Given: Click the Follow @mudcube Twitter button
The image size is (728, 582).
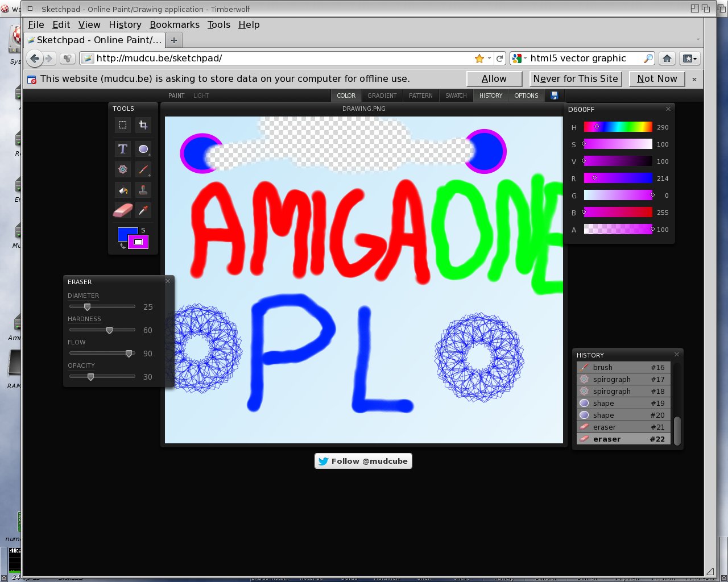Looking at the screenshot, I should coord(363,461).
